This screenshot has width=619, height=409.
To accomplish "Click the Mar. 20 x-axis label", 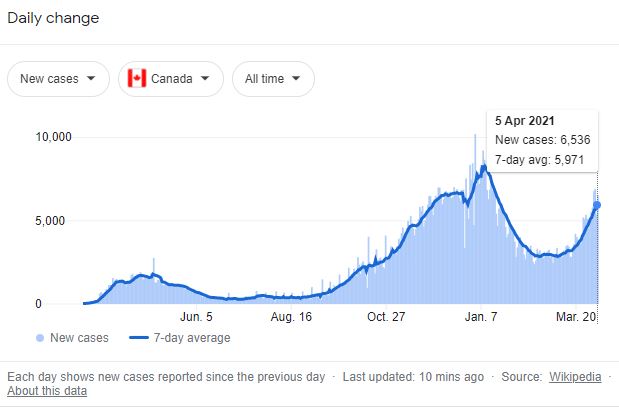I will (577, 317).
